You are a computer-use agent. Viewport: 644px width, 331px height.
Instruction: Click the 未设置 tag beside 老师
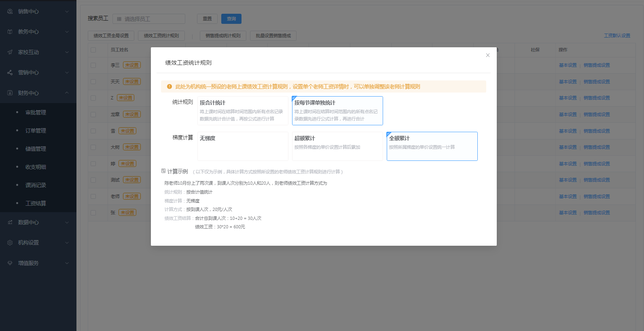click(132, 196)
